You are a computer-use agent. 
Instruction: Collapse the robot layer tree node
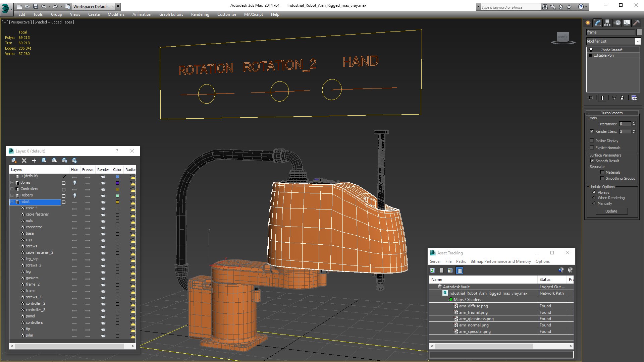click(12, 202)
